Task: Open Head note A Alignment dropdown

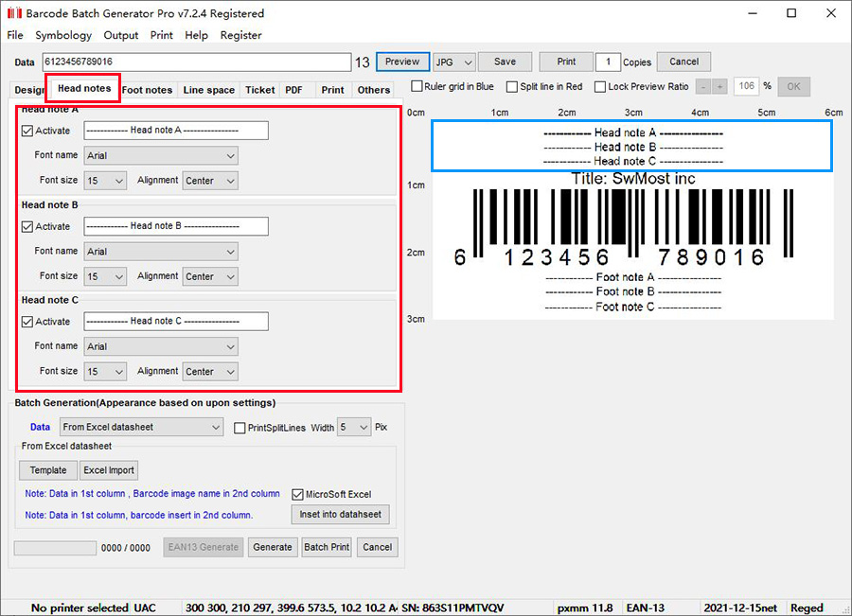Action: click(210, 181)
